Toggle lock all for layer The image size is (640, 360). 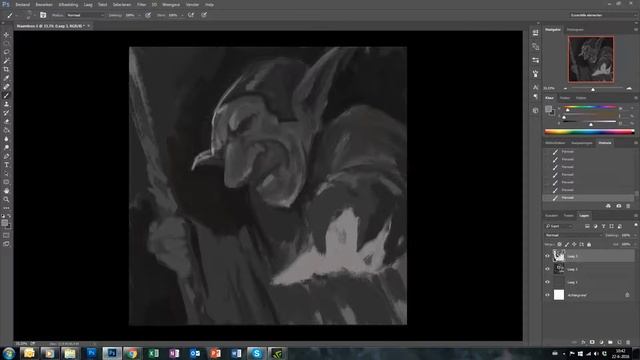(589, 244)
